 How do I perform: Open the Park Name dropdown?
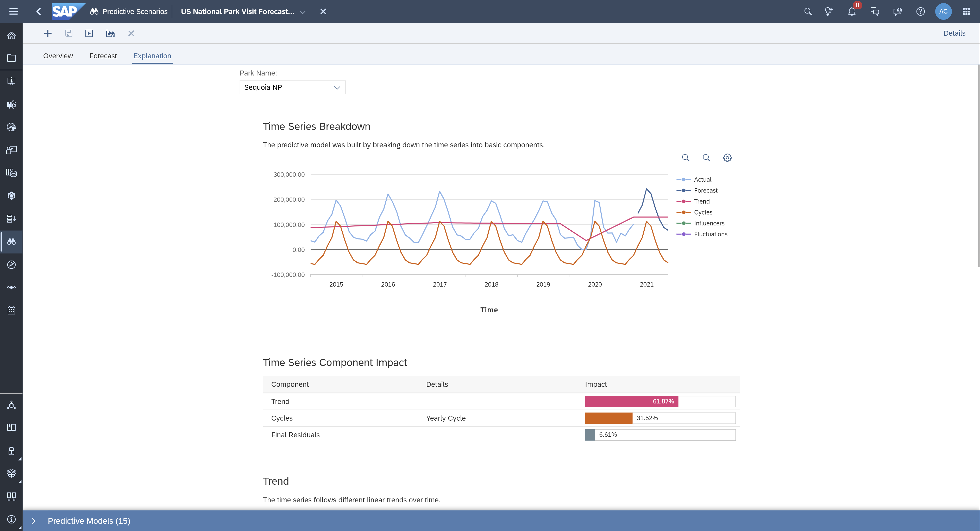(x=293, y=87)
